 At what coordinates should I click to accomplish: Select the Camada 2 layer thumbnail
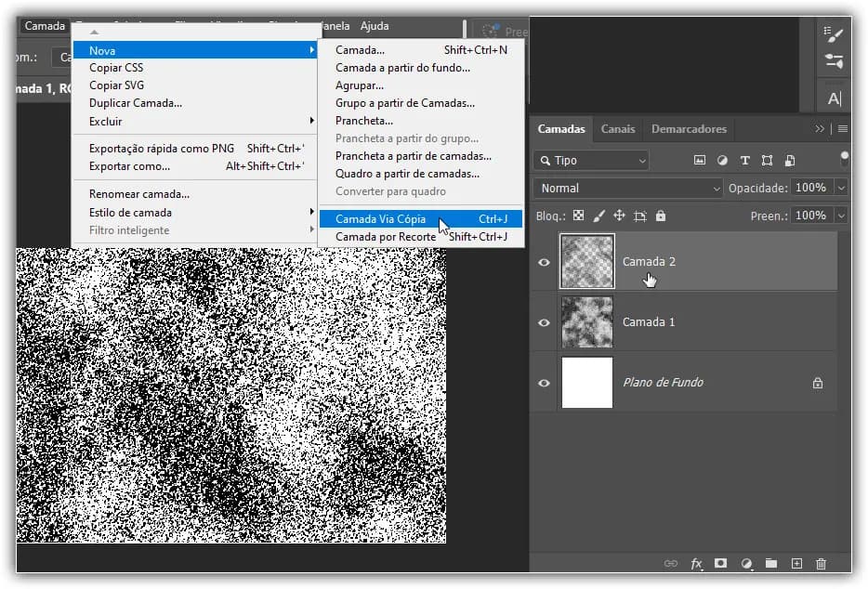586,261
